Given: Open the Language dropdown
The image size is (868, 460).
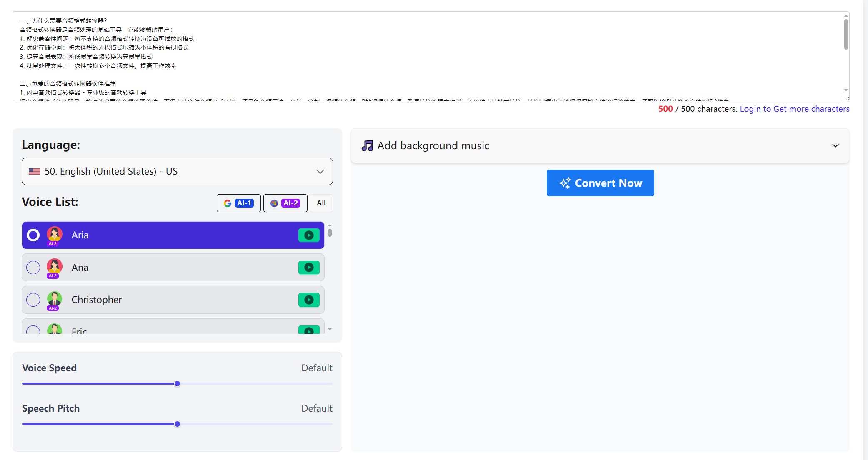Looking at the screenshot, I should [177, 171].
